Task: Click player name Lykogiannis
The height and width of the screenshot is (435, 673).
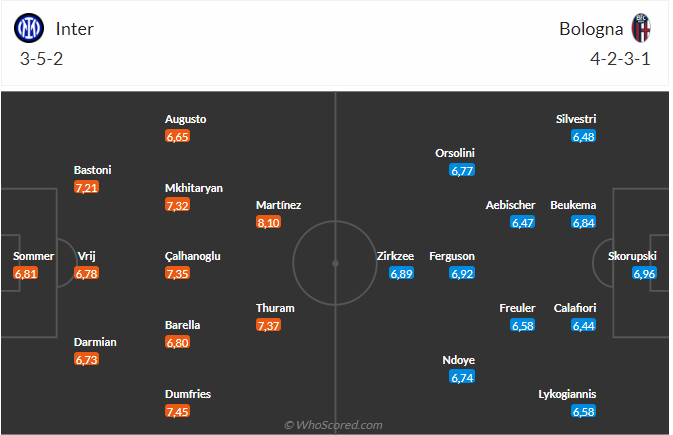Action: pyautogui.click(x=565, y=394)
